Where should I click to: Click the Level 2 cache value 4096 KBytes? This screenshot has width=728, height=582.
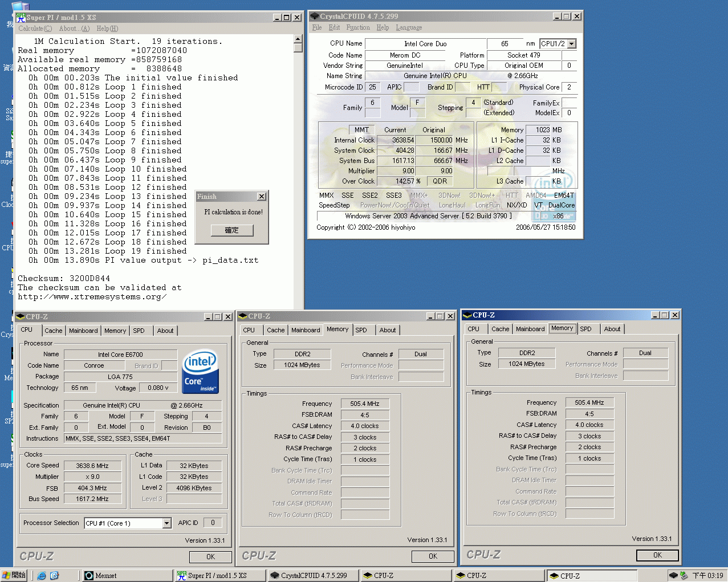[194, 488]
